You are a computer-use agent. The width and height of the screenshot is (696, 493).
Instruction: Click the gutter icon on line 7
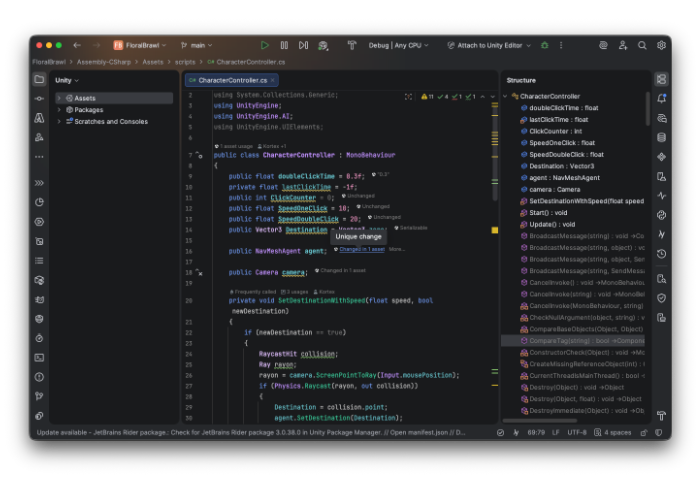pyautogui.click(x=199, y=155)
